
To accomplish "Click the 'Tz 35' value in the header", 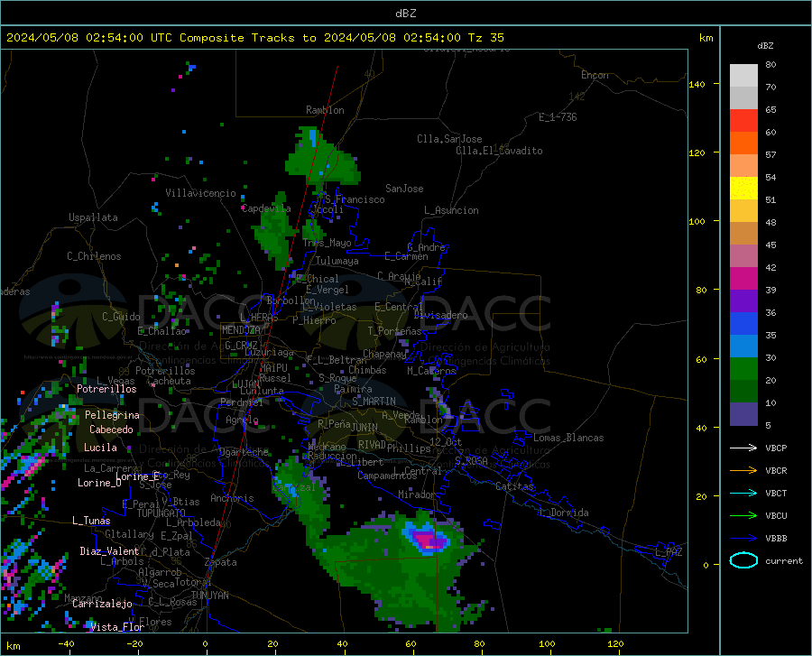I will [486, 38].
